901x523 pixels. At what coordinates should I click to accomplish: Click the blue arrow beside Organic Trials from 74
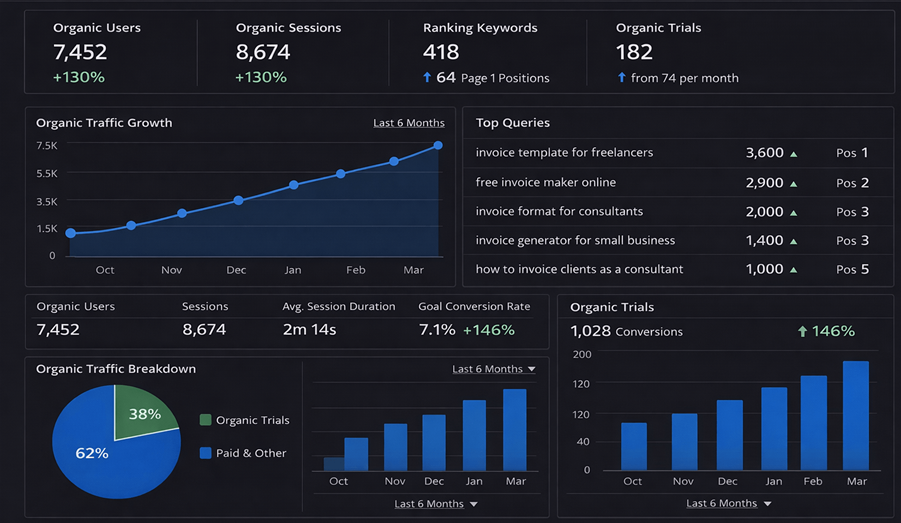[621, 77]
